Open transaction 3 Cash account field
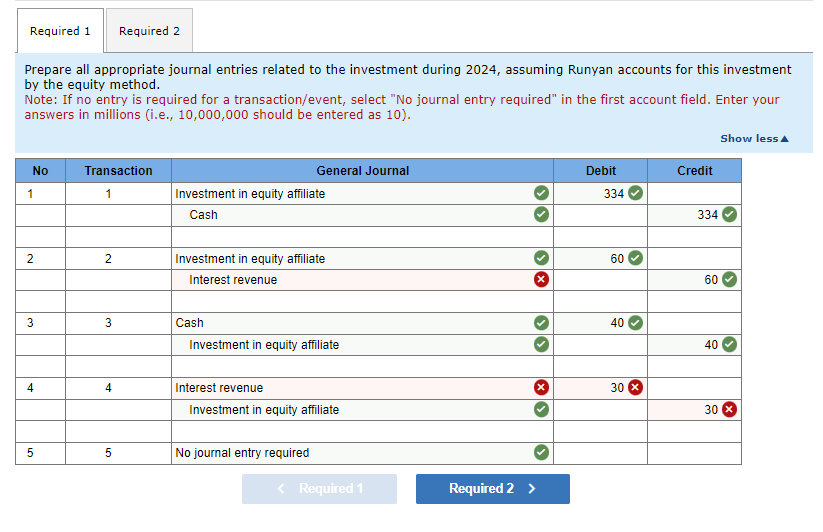823x532 pixels. coord(362,323)
